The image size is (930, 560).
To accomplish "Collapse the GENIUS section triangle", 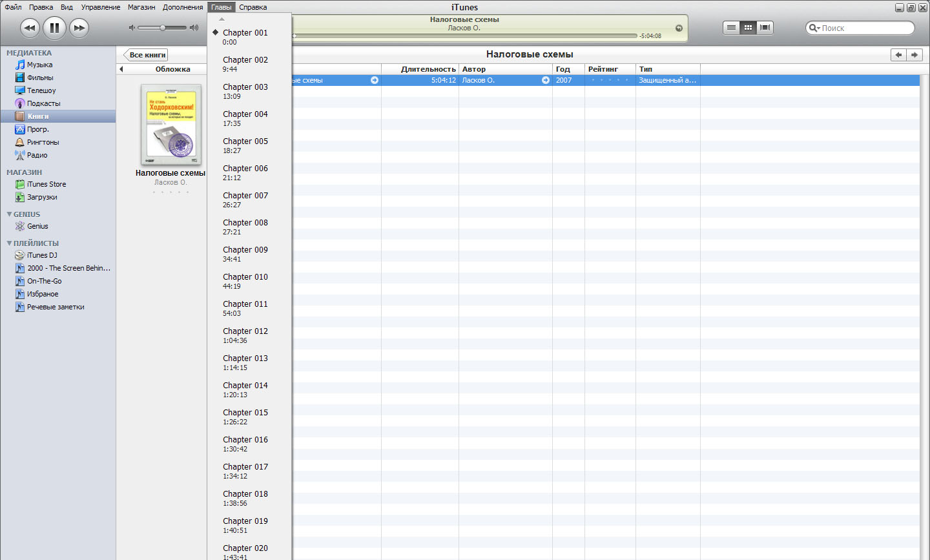I will pyautogui.click(x=9, y=214).
